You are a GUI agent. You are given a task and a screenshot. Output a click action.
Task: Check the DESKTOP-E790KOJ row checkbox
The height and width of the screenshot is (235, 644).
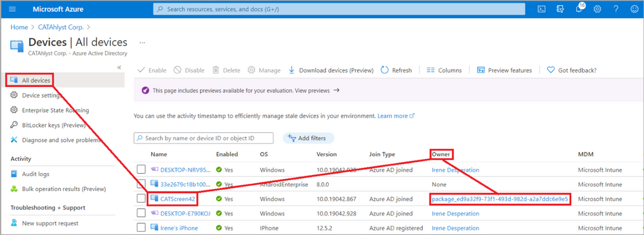(x=141, y=214)
